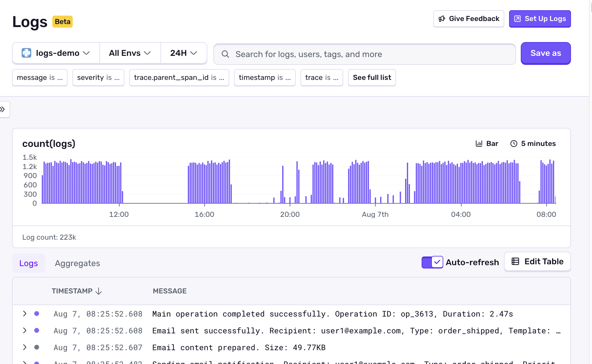Click the Save as button

pos(546,53)
